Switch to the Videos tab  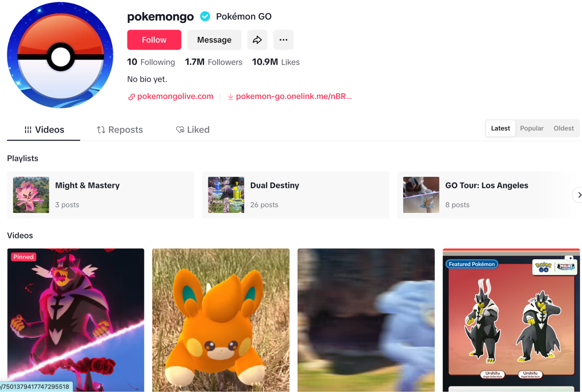coord(44,130)
